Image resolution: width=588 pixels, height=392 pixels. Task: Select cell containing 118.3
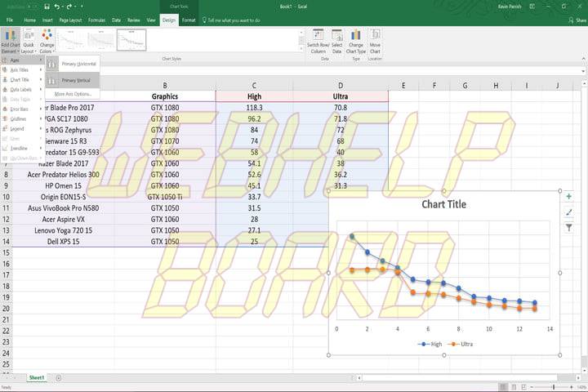[x=254, y=108]
